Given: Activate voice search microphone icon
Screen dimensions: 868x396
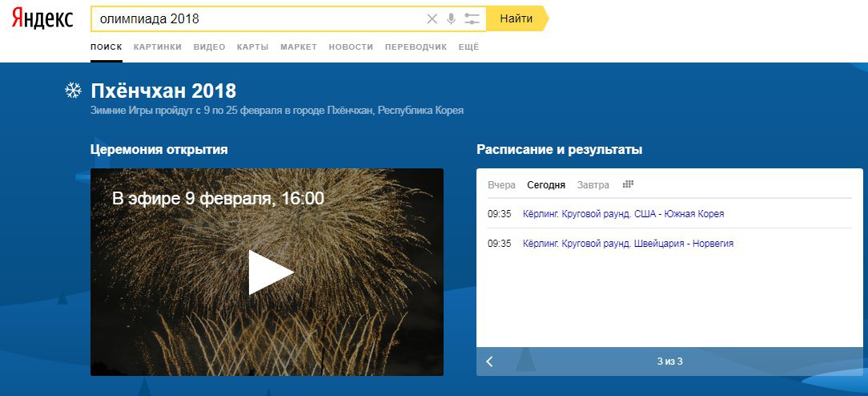Looking at the screenshot, I should pyautogui.click(x=451, y=18).
